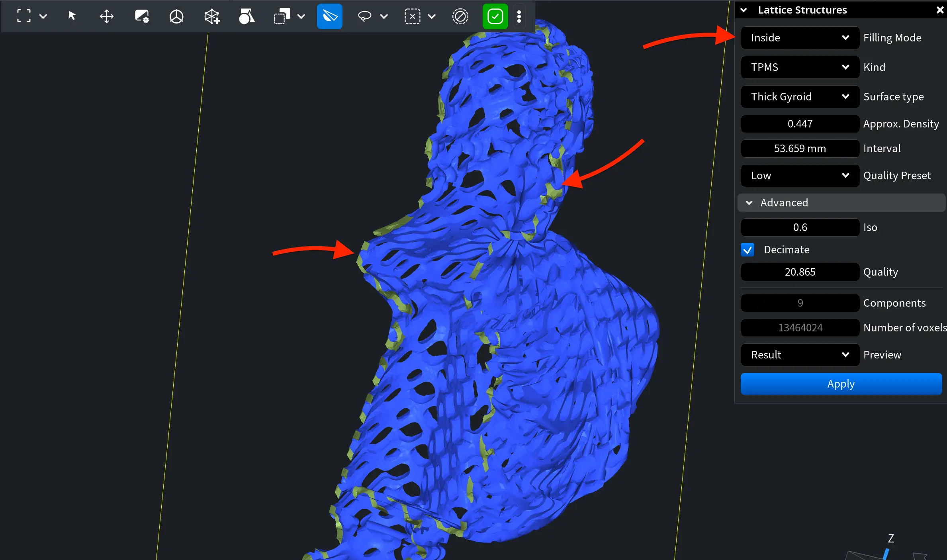947x560 pixels.
Task: Collapse the Lattice Structures panel header
Action: click(x=744, y=10)
